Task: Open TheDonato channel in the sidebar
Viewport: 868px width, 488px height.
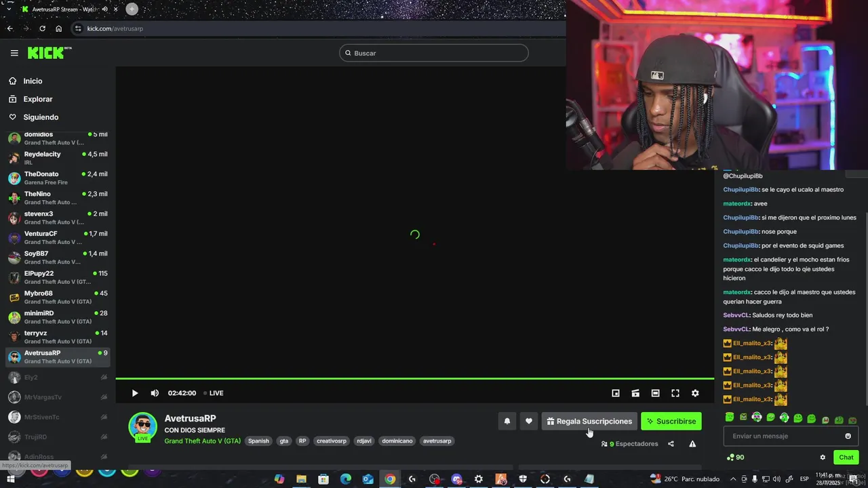Action: (x=57, y=178)
